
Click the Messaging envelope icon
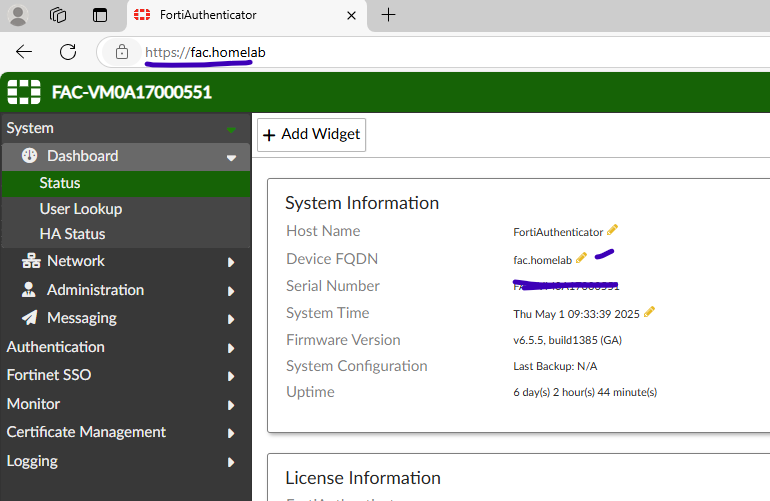coord(29,318)
